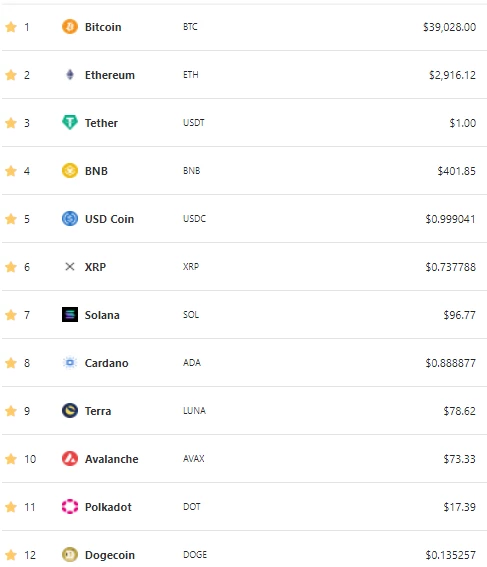Screen dimensions: 487x567
Task: Click the Bitcoin price $39,028.00
Action: pos(449,27)
